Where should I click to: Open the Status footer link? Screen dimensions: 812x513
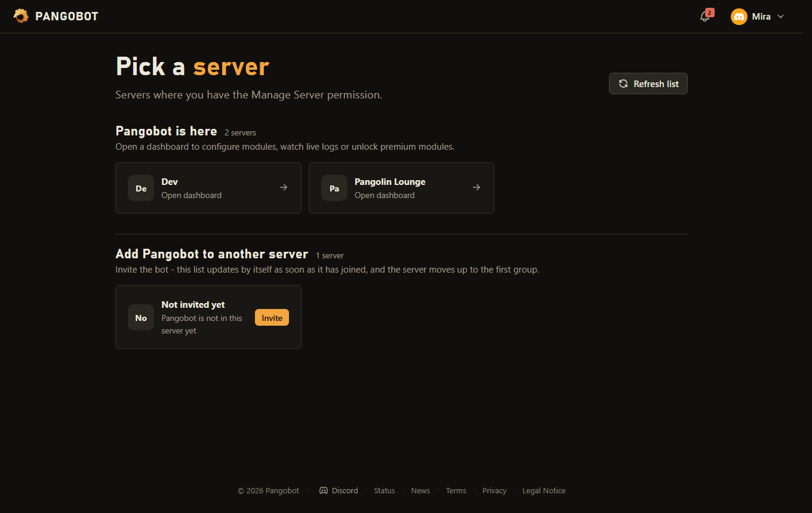click(385, 490)
